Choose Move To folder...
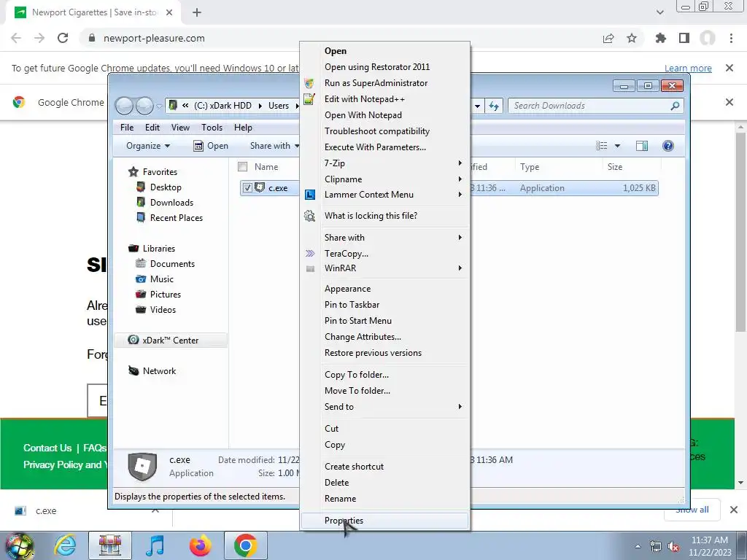Screen dimensions: 747x560 pos(384,391)
